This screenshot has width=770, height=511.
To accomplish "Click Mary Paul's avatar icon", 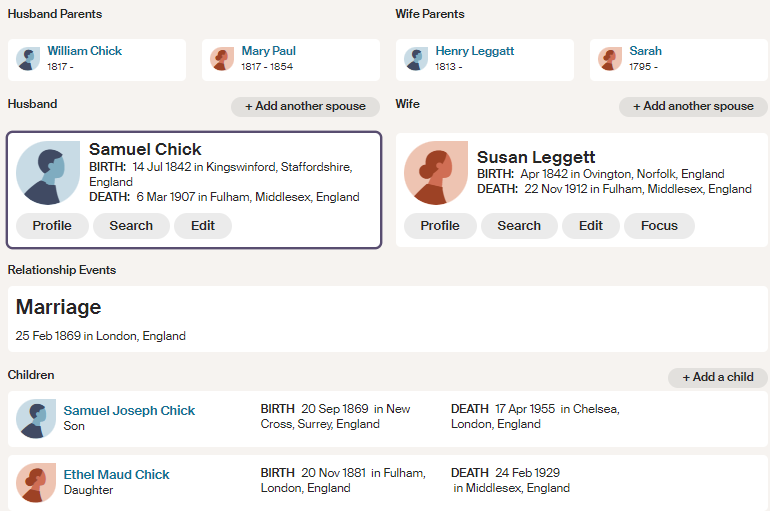I will [x=222, y=59].
